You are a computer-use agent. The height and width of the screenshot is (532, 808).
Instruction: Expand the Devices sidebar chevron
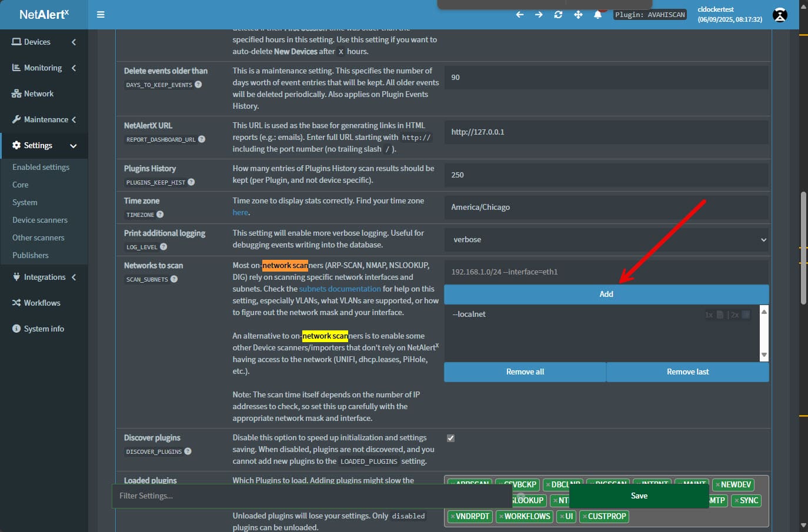tap(74, 42)
